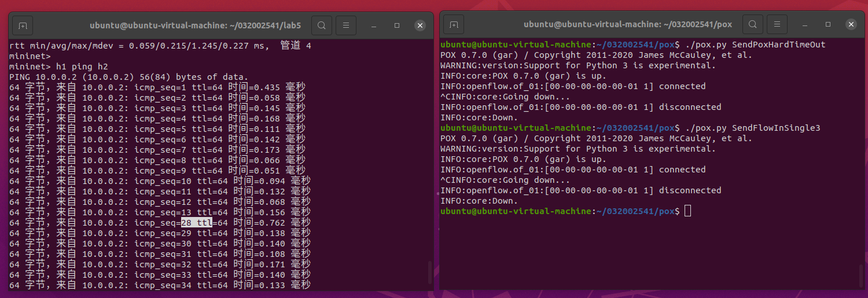Viewport: 868px width, 298px height.
Task: Click the cursor at the last pox prompt
Action: coord(687,211)
